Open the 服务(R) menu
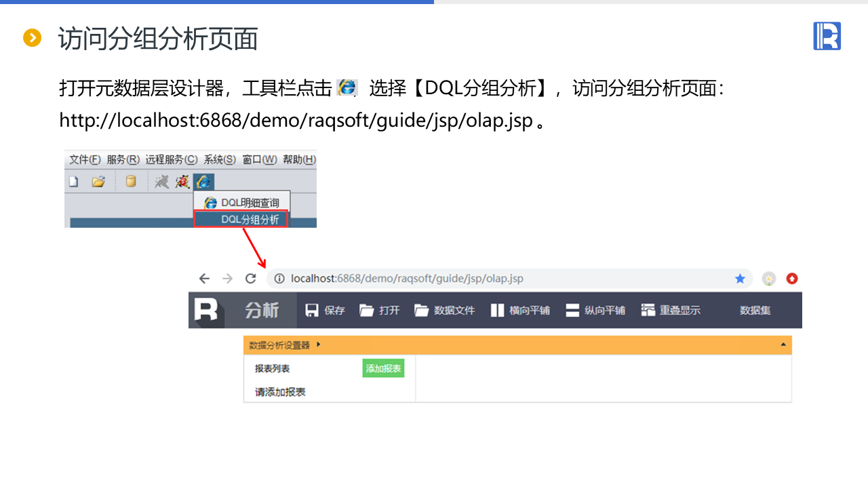Screen dimensions: 868x488 tap(123, 160)
